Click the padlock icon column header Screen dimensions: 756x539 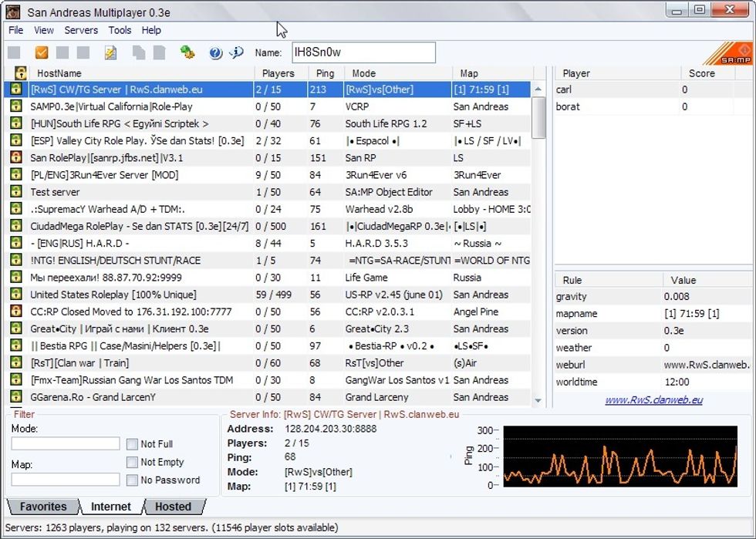(x=21, y=73)
